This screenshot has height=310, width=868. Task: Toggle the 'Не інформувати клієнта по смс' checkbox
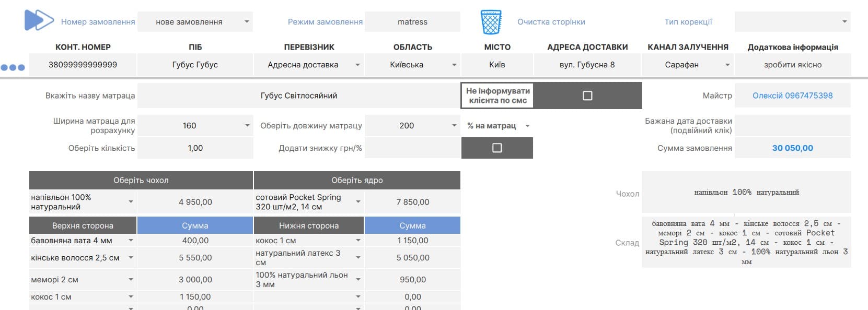pyautogui.click(x=587, y=96)
